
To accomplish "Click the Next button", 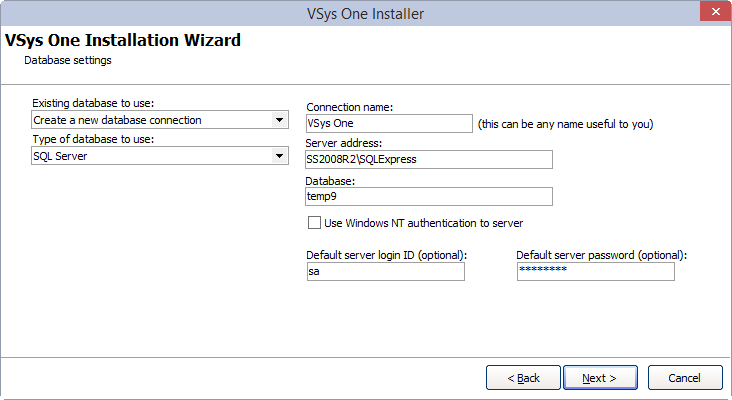I will click(600, 378).
